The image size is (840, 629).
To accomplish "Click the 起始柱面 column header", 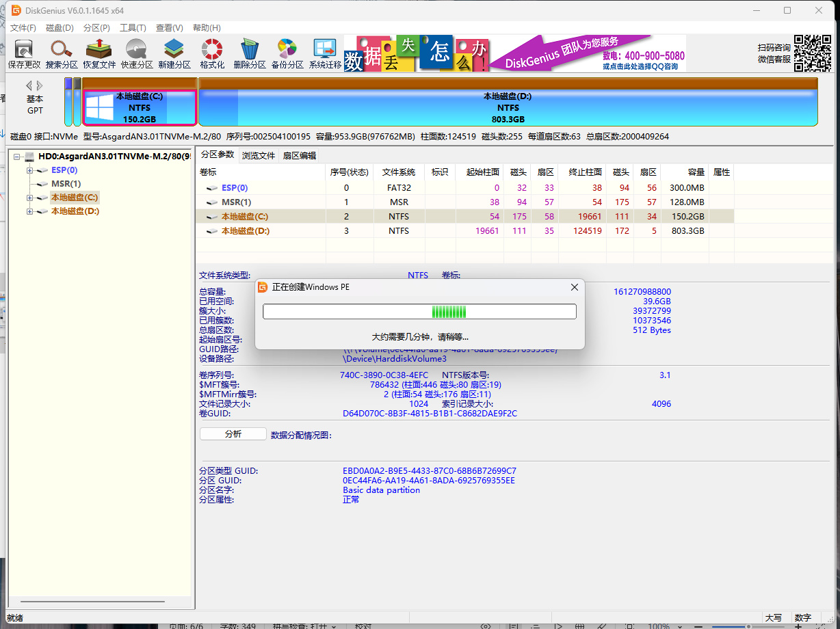I will tap(480, 172).
